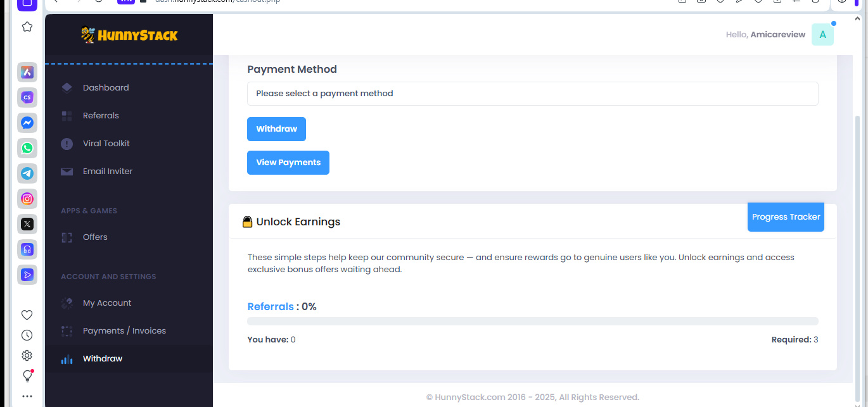Open Payments / Invoices page
Viewport: 868px width, 407px height.
124,330
